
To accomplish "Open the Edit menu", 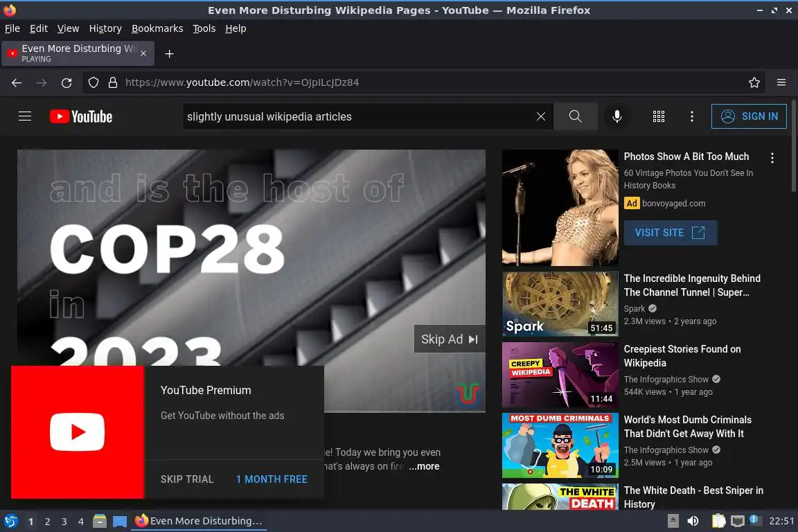I will [x=39, y=28].
